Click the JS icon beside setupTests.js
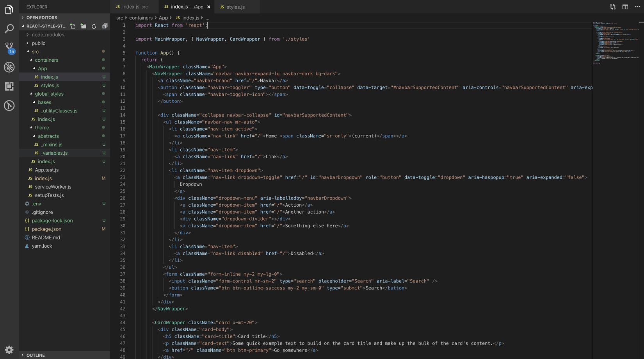The image size is (644, 359). pos(30,195)
